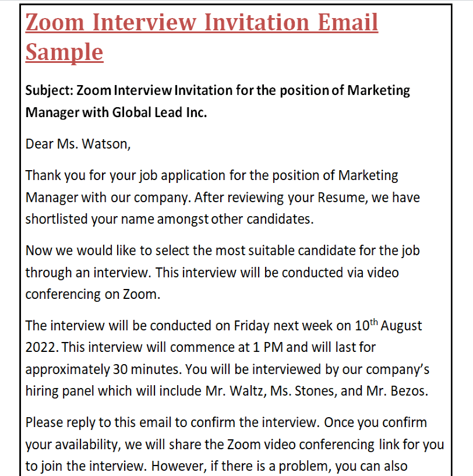473x476 pixels.
Task: Click the text "conferencing on Zoom."
Action: 93,294
